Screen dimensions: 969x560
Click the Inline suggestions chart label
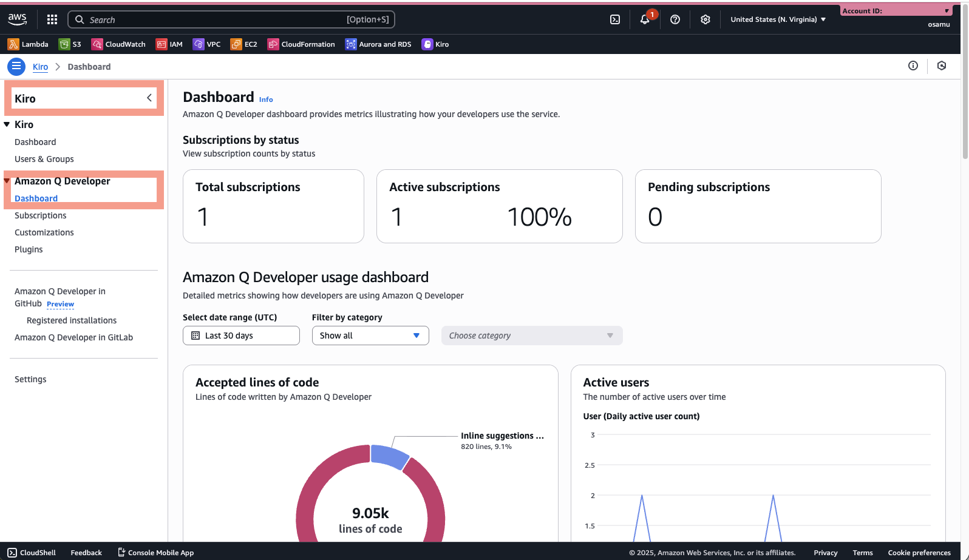tap(502, 436)
